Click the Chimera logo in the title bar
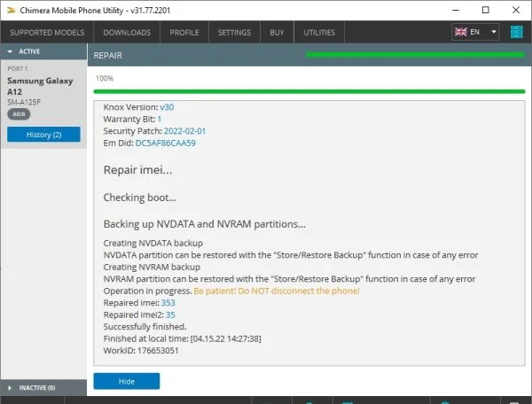The image size is (532, 404). pos(12,11)
